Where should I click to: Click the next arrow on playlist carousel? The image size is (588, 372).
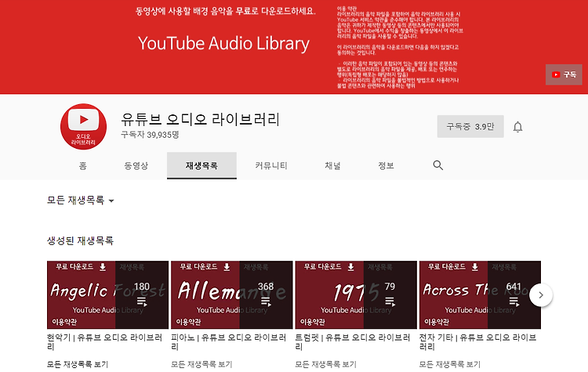pos(541,294)
